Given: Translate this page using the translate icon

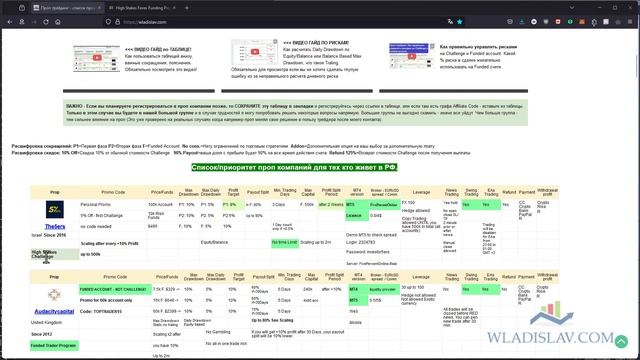Looking at the screenshot, I should [x=450, y=22].
